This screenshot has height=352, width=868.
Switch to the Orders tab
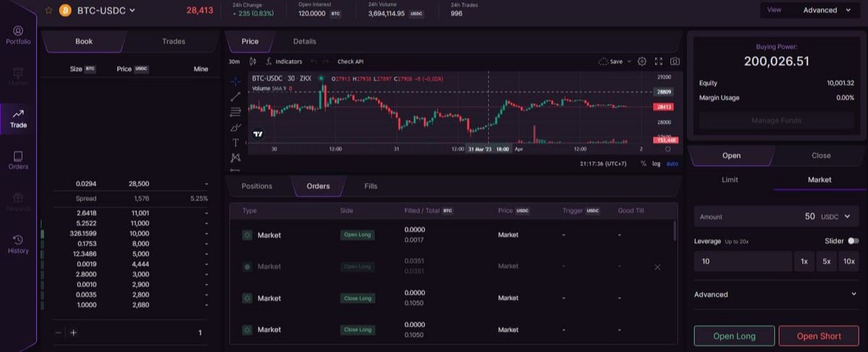318,186
